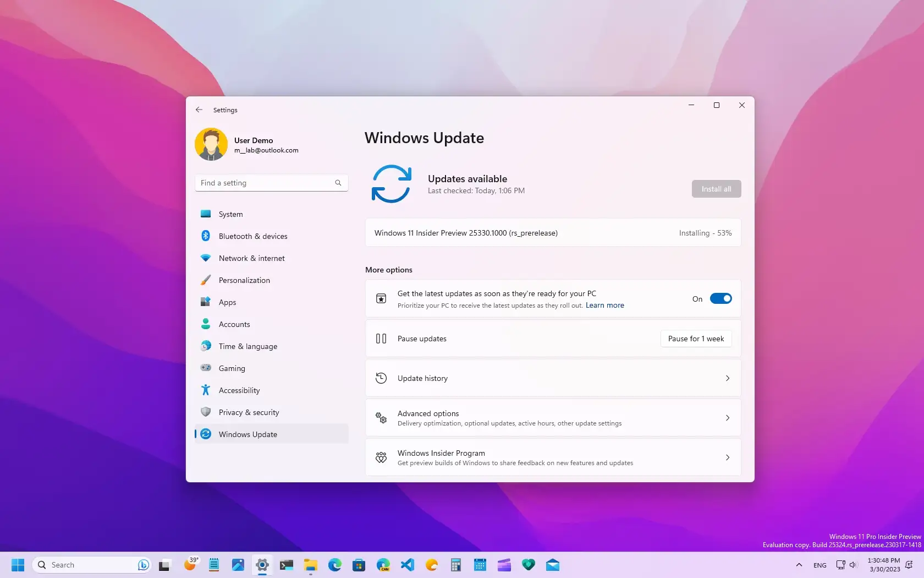Open the Windows Start menu
The width and height of the screenshot is (924, 578).
18,565
